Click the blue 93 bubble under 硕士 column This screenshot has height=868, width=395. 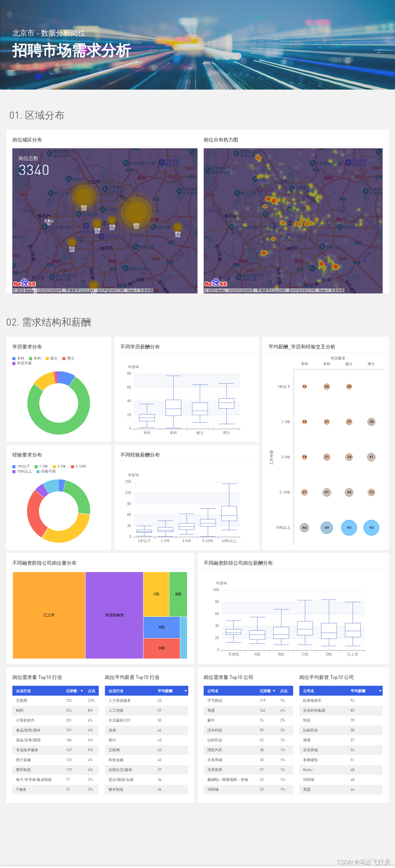[x=349, y=528]
